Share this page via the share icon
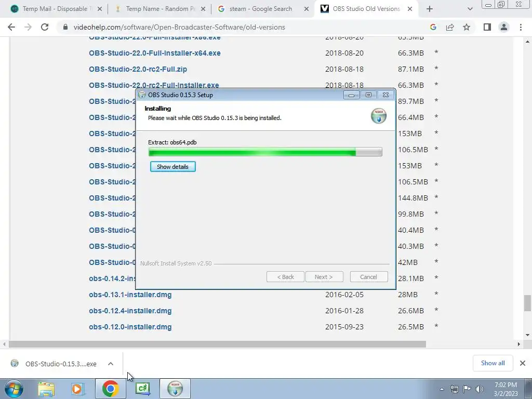The width and height of the screenshot is (532, 399). pyautogui.click(x=450, y=27)
